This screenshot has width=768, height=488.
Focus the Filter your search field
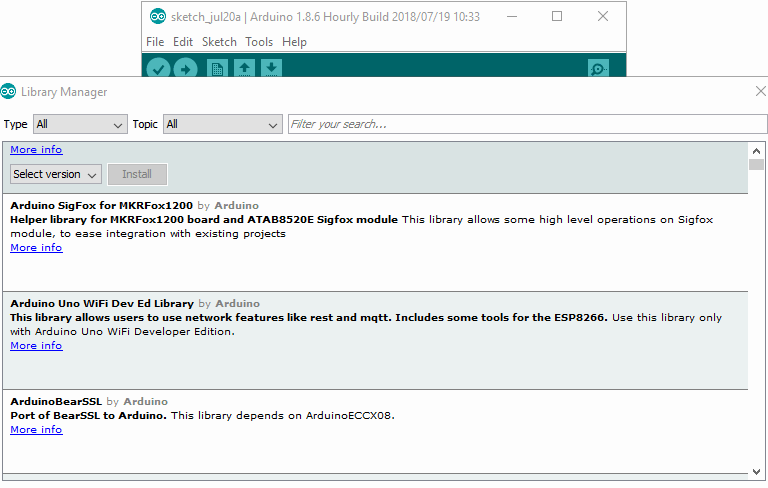click(528, 124)
